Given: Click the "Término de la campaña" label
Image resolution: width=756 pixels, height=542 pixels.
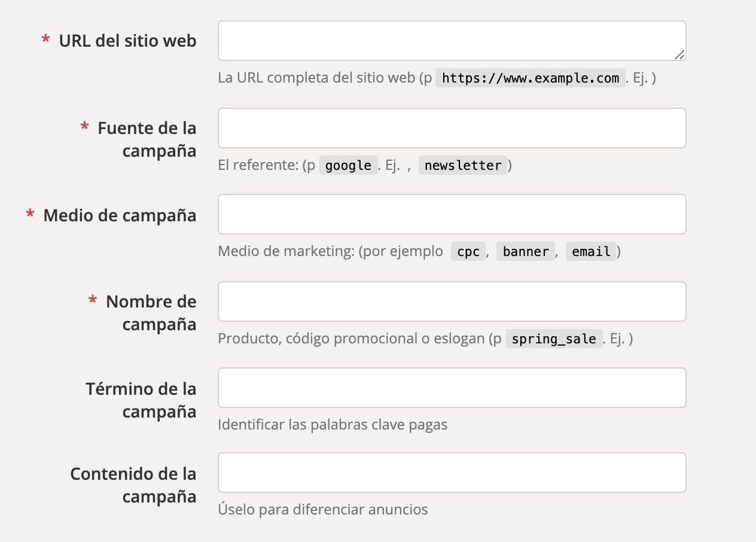Looking at the screenshot, I should (142, 400).
